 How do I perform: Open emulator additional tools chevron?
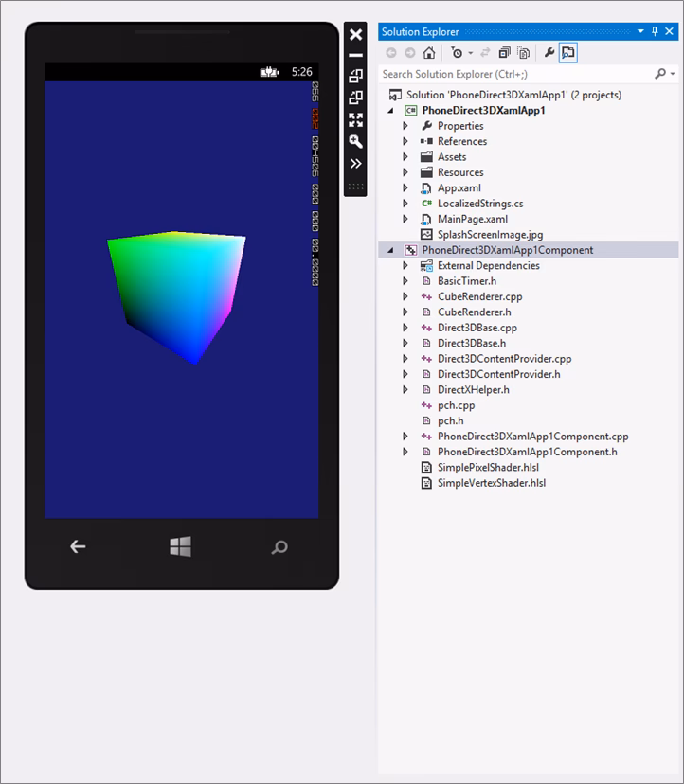(356, 164)
